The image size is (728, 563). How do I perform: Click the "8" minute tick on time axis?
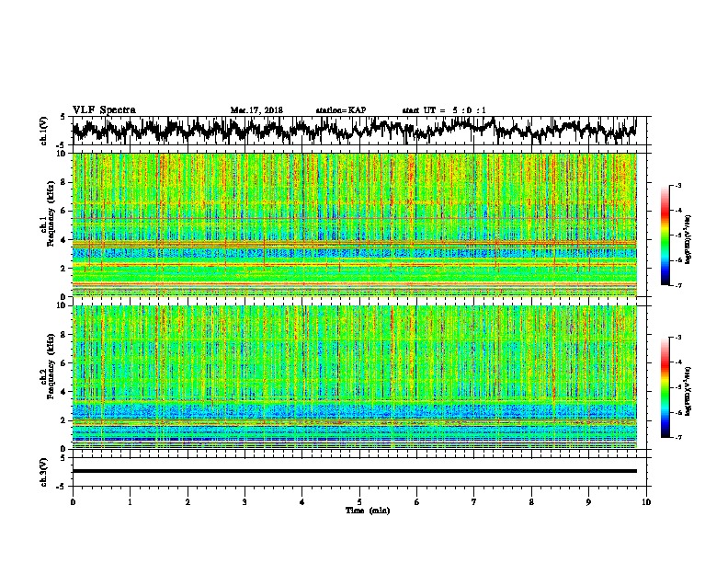[531, 502]
